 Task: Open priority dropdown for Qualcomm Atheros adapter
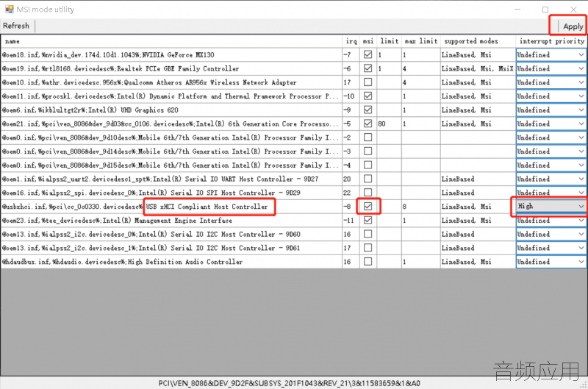tap(551, 82)
